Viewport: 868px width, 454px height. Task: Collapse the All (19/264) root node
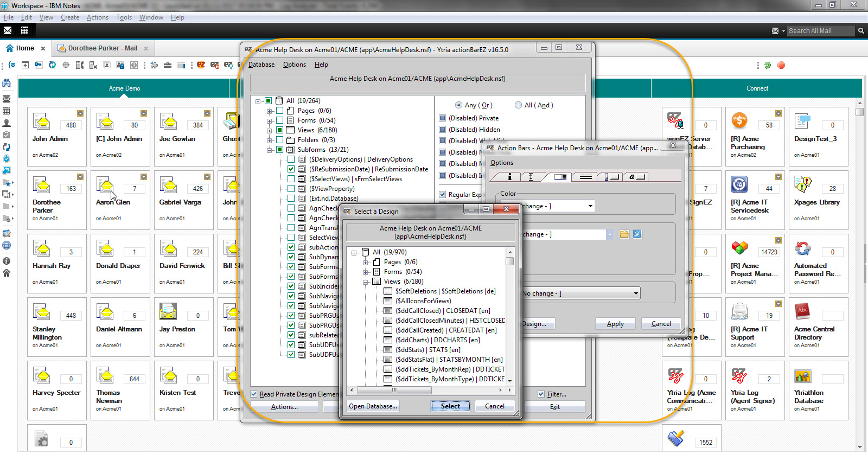pyautogui.click(x=258, y=101)
